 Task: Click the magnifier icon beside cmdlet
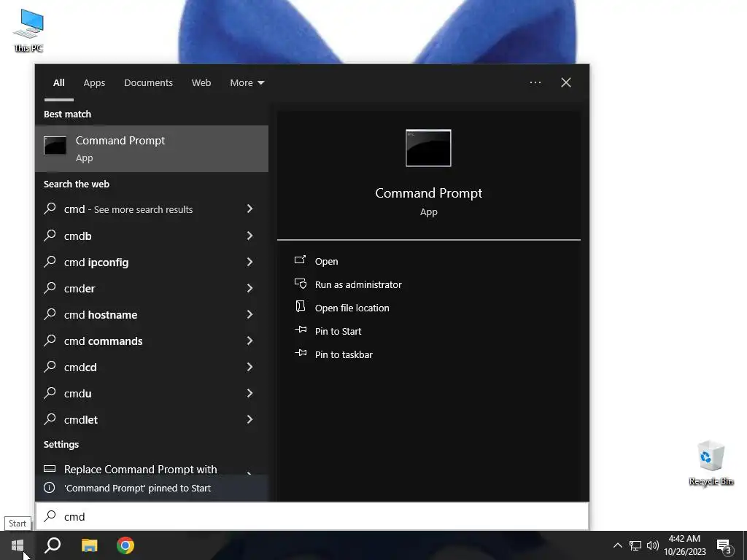(50, 418)
